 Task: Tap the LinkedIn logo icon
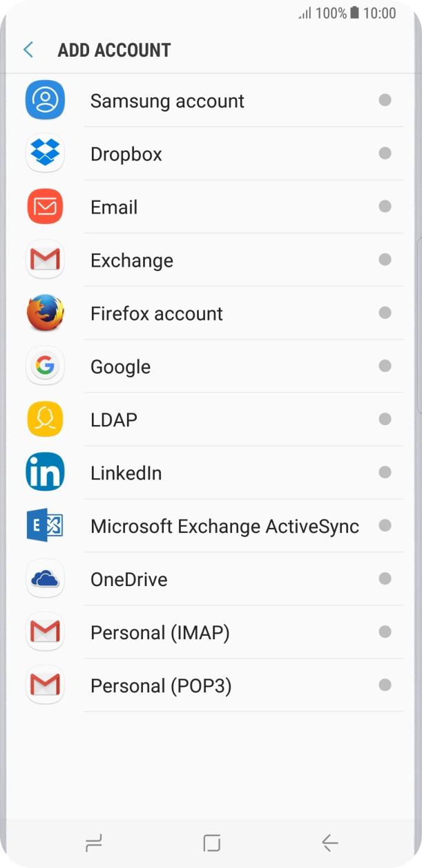45,473
